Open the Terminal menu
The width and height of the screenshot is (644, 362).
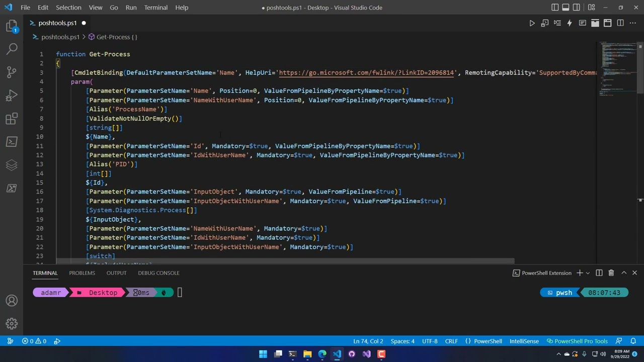click(x=155, y=8)
